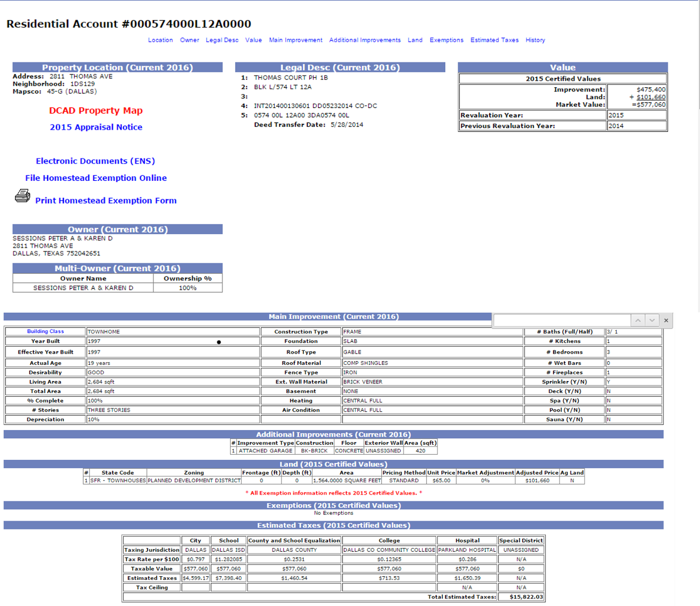Click land area 1,564.0000 SQUARE FEET

(x=346, y=480)
